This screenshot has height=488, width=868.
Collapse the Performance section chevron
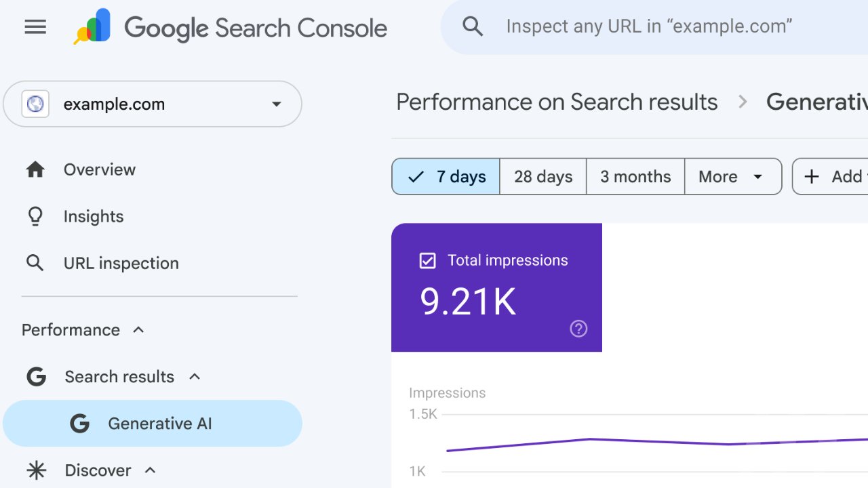click(x=138, y=329)
